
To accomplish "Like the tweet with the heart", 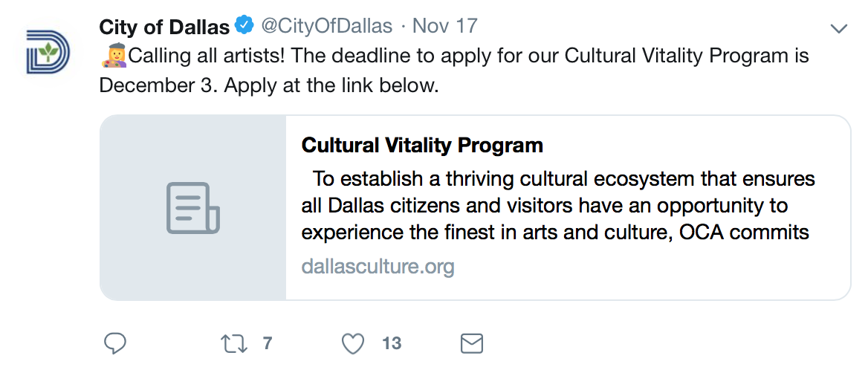I will 353,343.
